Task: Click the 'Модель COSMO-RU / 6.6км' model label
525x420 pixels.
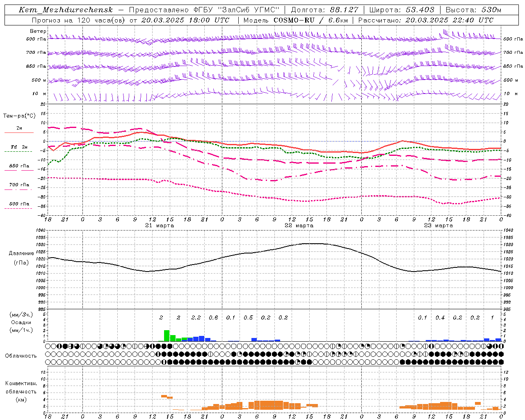Action: (x=295, y=20)
